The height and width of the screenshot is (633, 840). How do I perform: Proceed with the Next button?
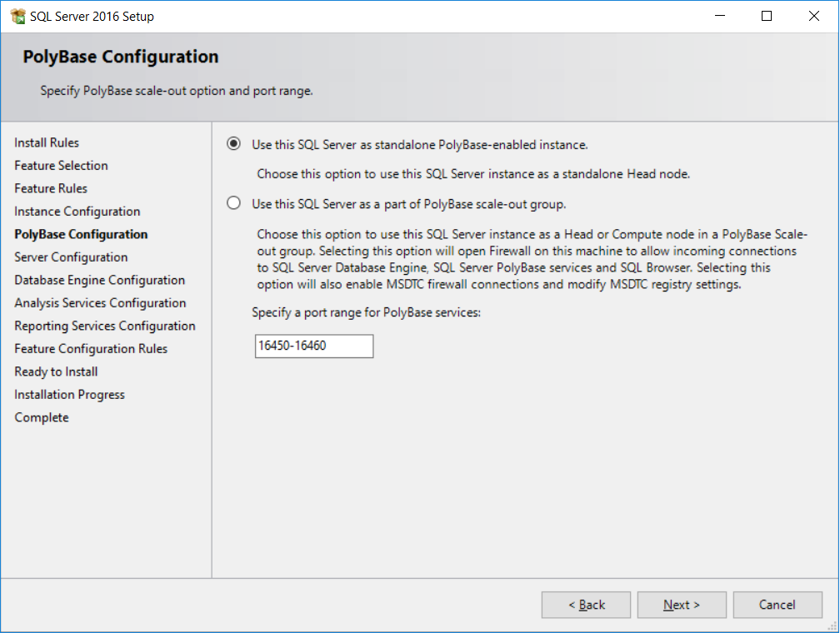point(682,605)
